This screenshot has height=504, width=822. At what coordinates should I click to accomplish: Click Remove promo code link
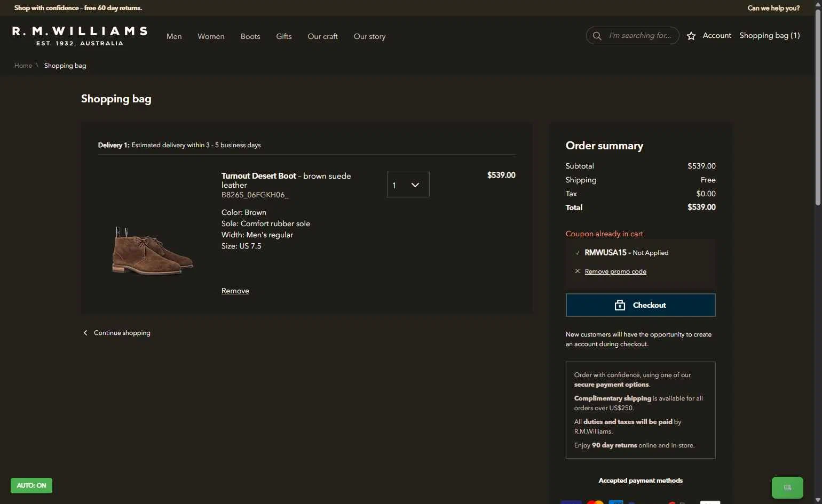click(x=615, y=271)
